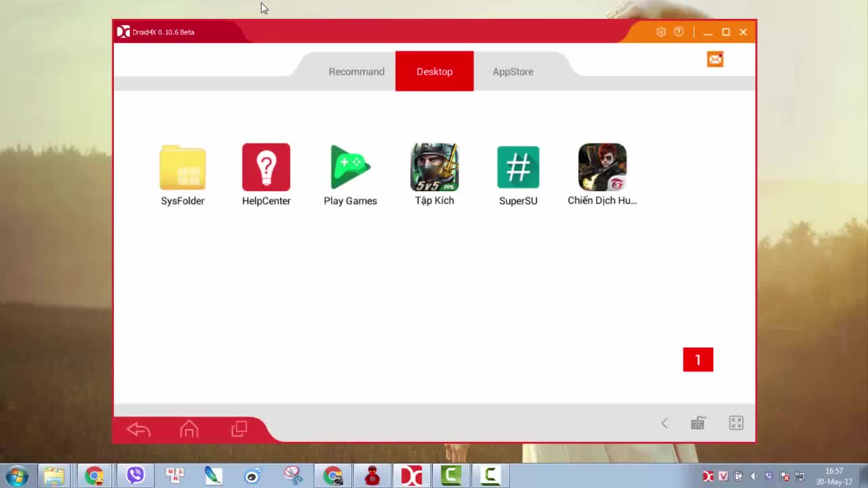Open the SysFolder app folder

tap(182, 174)
